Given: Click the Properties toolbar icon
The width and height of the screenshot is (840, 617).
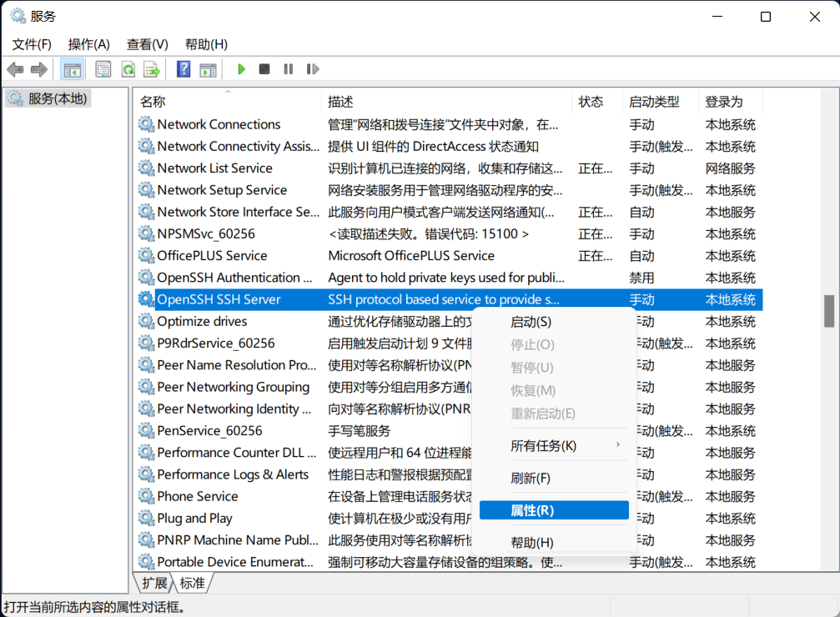Looking at the screenshot, I should [x=103, y=69].
